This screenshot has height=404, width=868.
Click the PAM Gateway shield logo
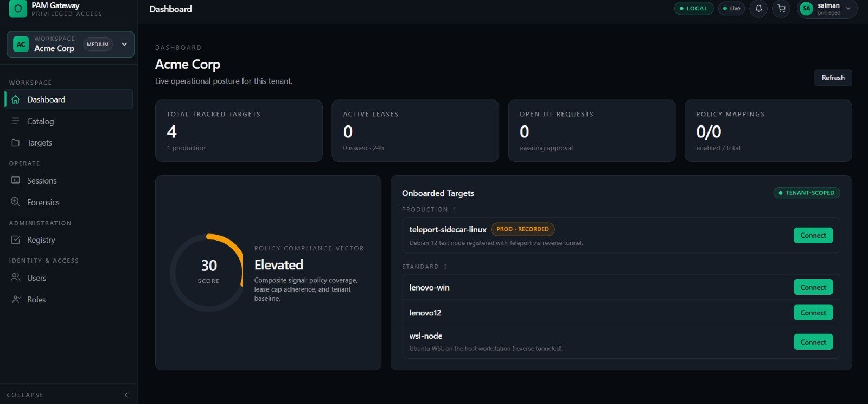pos(18,9)
